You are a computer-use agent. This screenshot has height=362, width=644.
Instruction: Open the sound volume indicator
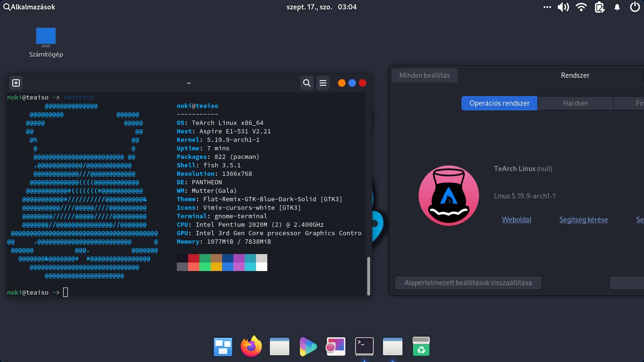click(563, 7)
